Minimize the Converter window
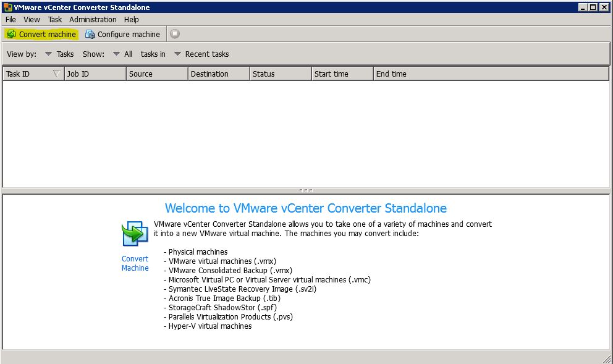613x364 pixels. pos(583,7)
